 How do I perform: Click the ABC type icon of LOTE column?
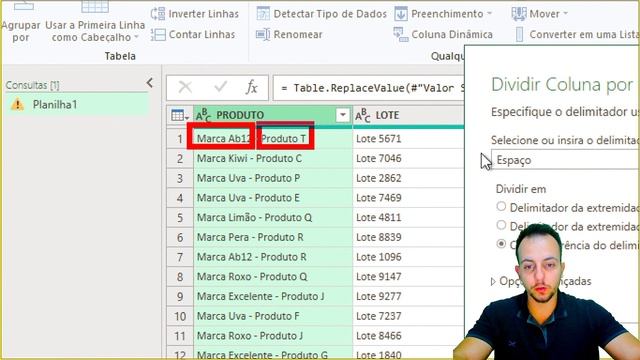(x=362, y=116)
